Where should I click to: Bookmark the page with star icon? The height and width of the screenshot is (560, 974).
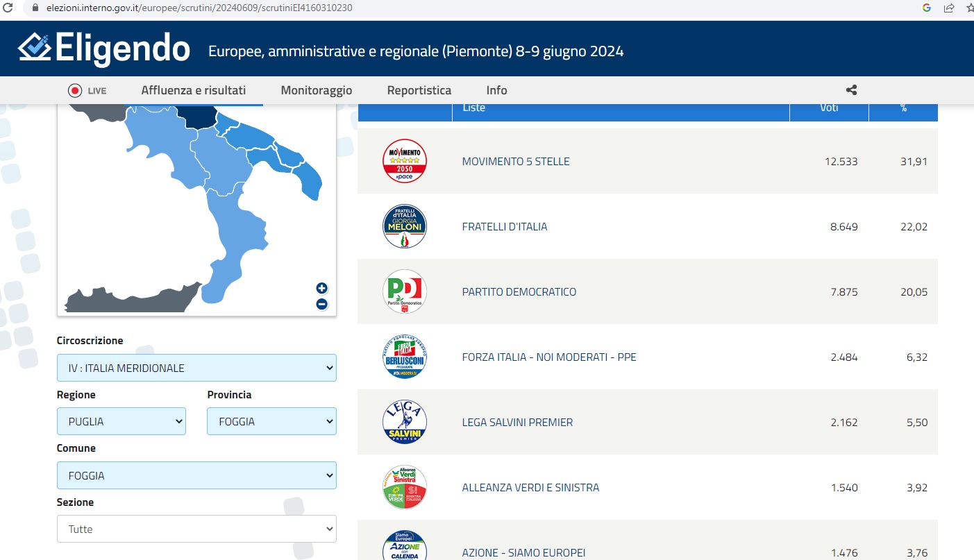tap(970, 8)
